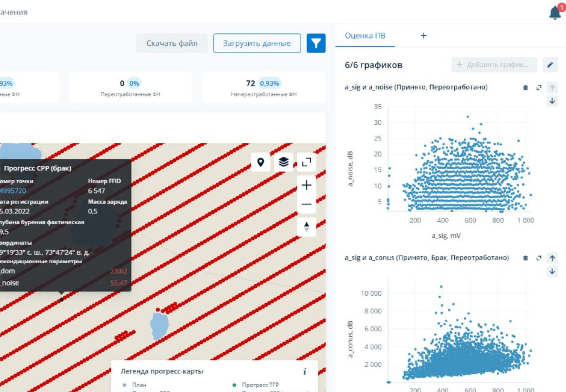Zoom in on the map
The width and height of the screenshot is (566, 392).
[306, 185]
